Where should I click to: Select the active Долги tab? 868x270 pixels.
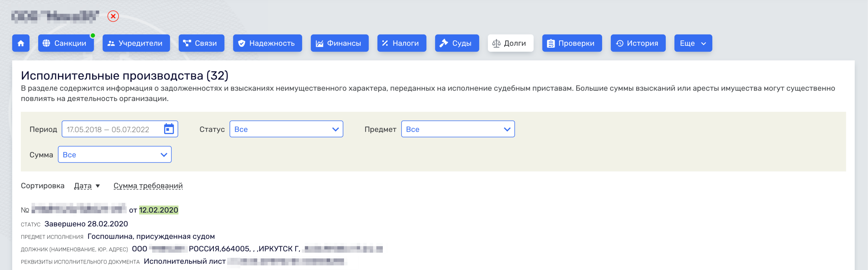click(510, 43)
